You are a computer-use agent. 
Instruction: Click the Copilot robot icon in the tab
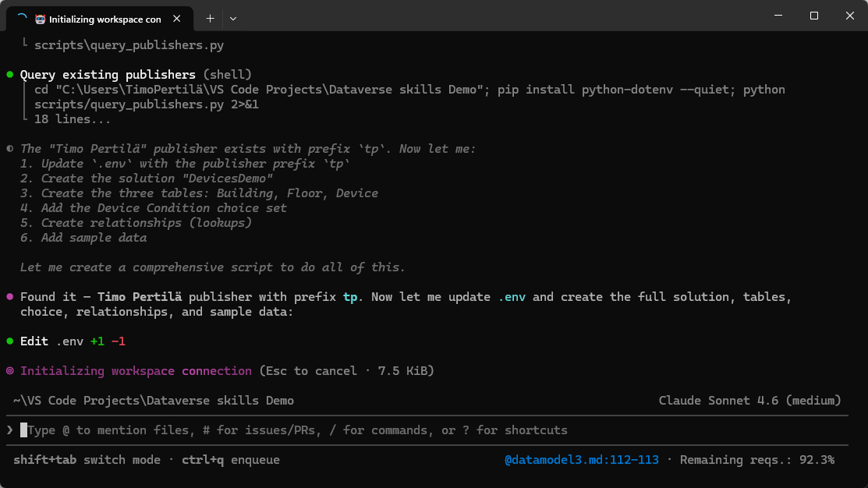(x=41, y=19)
